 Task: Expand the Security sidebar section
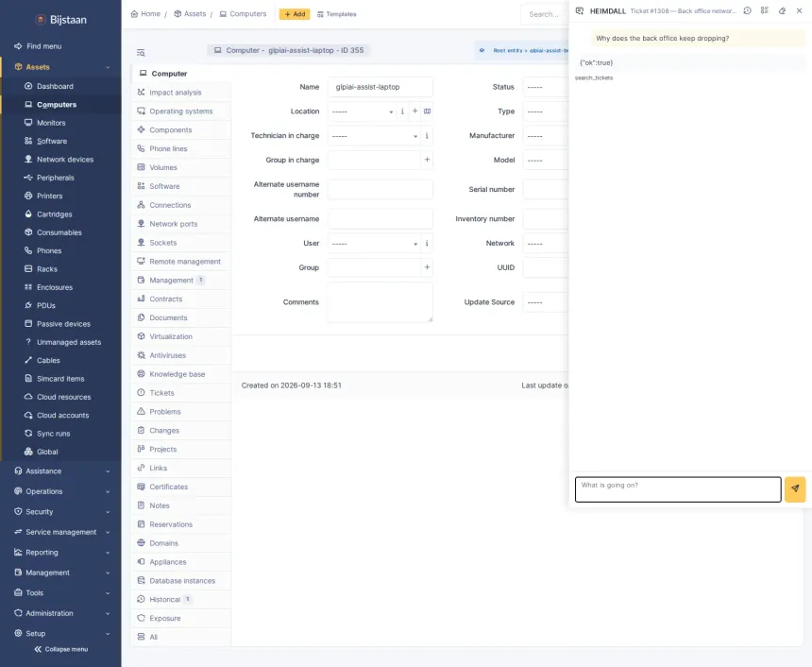pos(61,511)
